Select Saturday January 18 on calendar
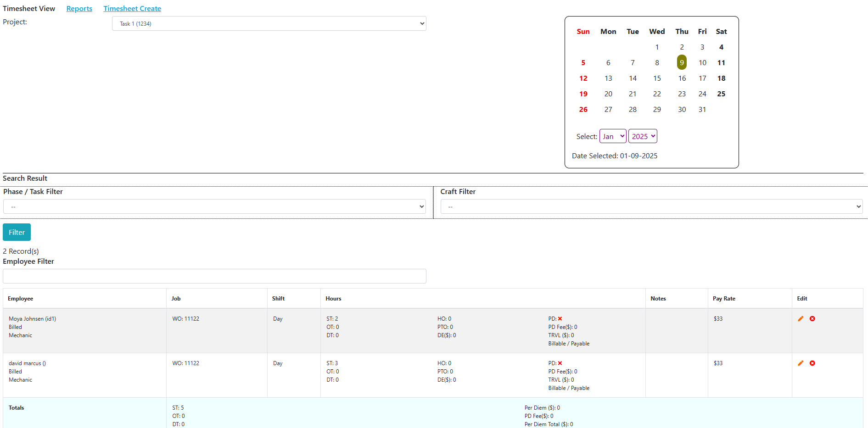 (x=721, y=78)
